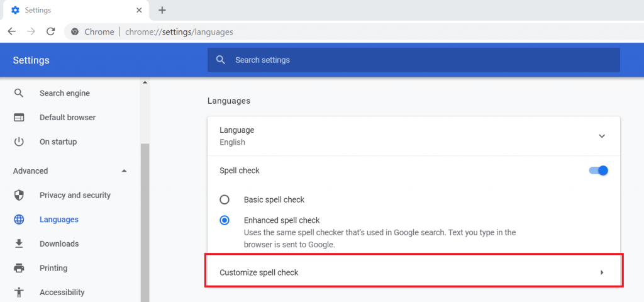
Task: Click the Enhanced spell check description text
Action: [380, 238]
